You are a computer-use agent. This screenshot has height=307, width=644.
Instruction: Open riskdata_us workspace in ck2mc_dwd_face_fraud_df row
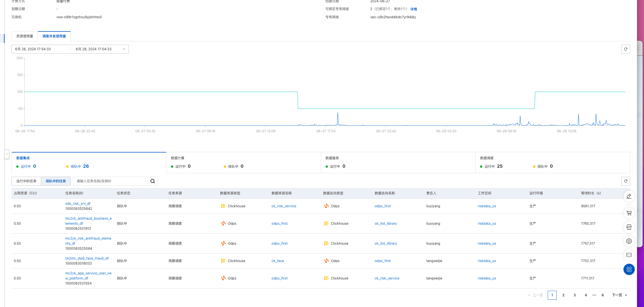[x=487, y=261]
